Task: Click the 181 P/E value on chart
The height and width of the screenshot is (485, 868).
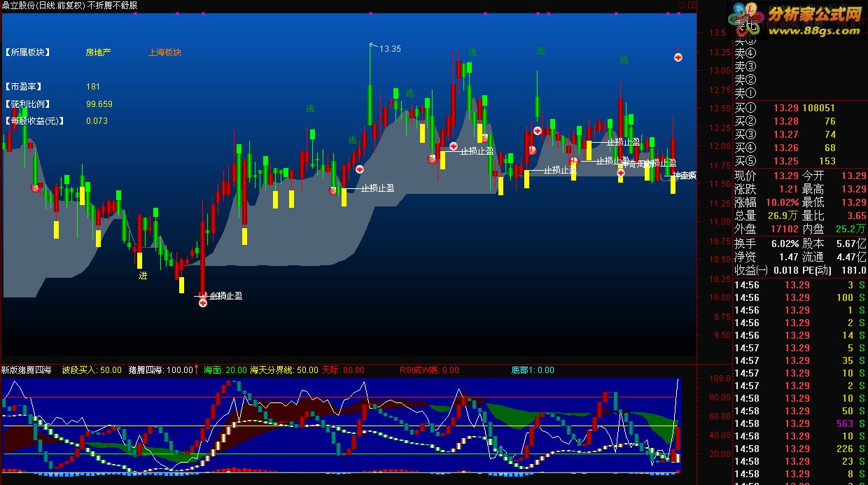Action: tap(93, 87)
